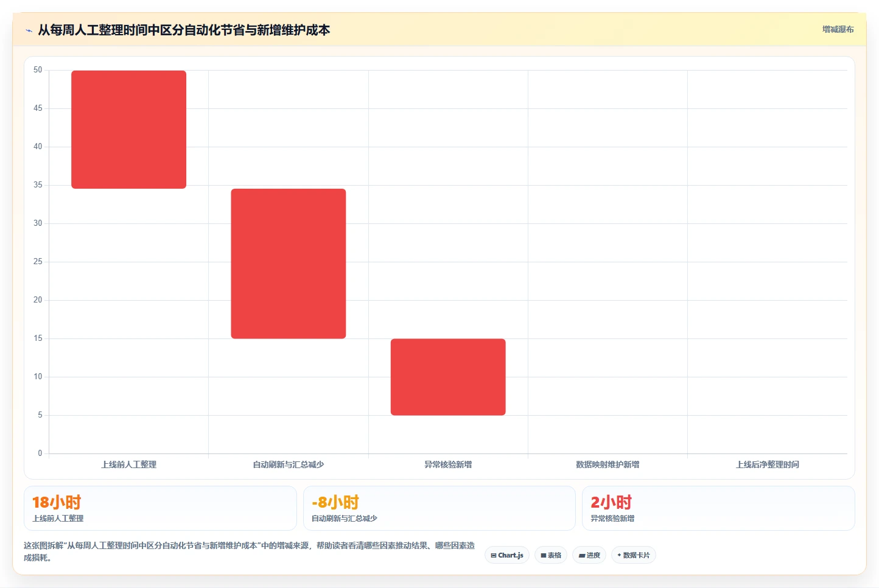Click the 异常核验新增 caption under 2小时
879x588 pixels.
coord(612,519)
